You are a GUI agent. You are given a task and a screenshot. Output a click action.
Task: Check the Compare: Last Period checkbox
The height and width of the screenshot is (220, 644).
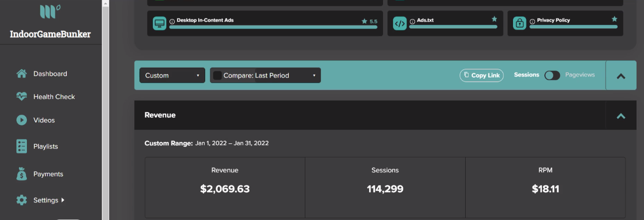pos(217,75)
